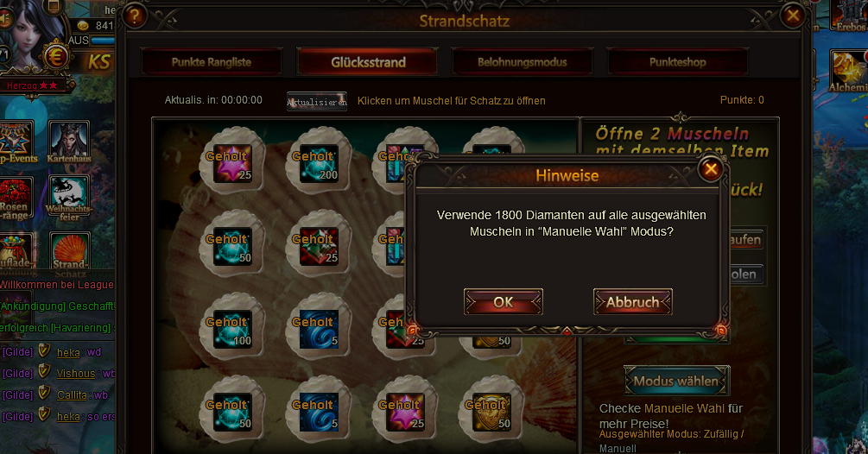The image size is (868, 454).
Task: Open the Alchemie icon
Action: (x=847, y=71)
